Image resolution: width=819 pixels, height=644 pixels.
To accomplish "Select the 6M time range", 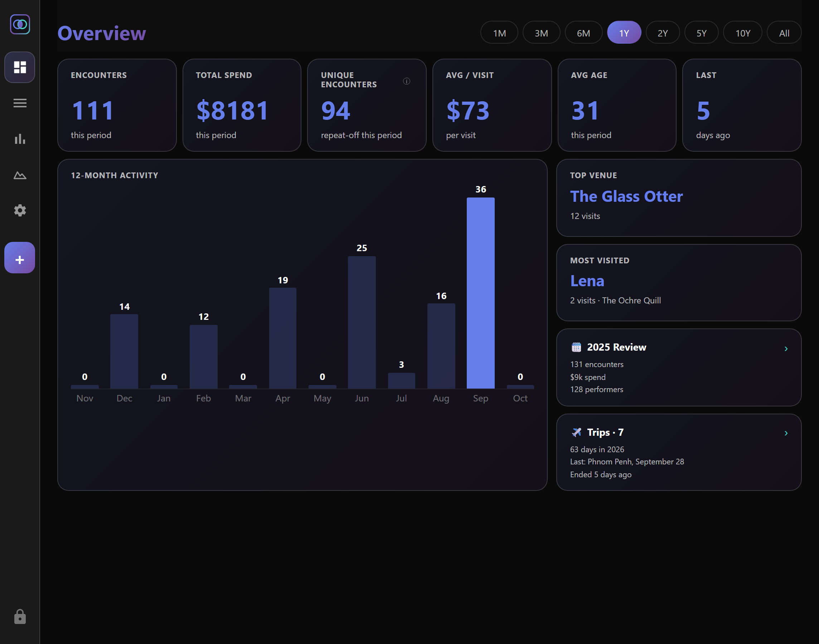I will 583,33.
